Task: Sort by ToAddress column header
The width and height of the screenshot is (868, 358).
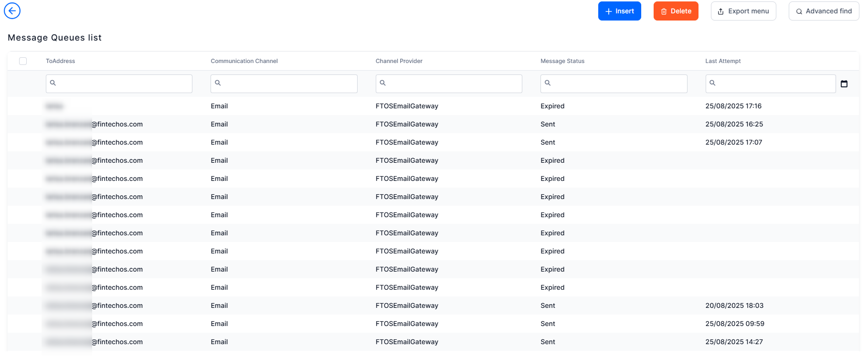Action: pyautogui.click(x=61, y=61)
